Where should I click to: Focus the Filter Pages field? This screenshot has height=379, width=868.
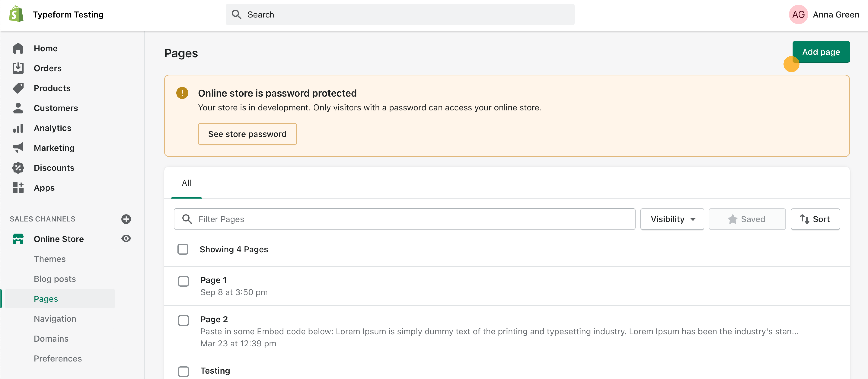click(404, 219)
